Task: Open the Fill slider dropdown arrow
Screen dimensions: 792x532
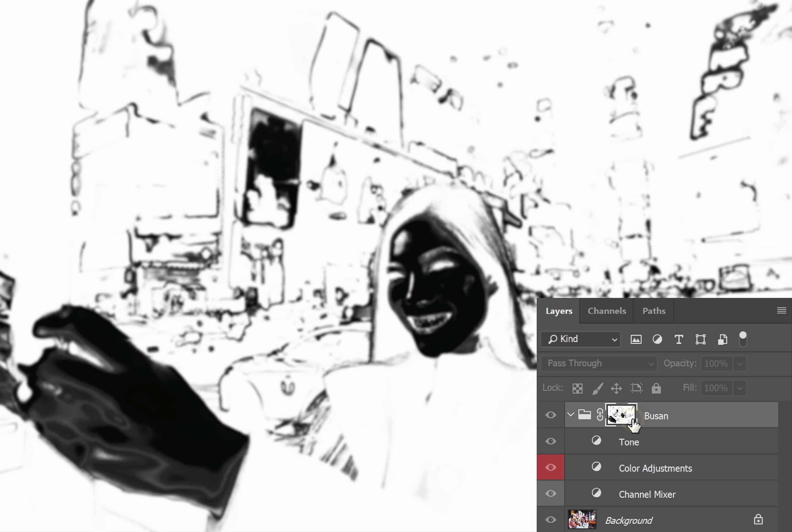Action: coord(740,388)
